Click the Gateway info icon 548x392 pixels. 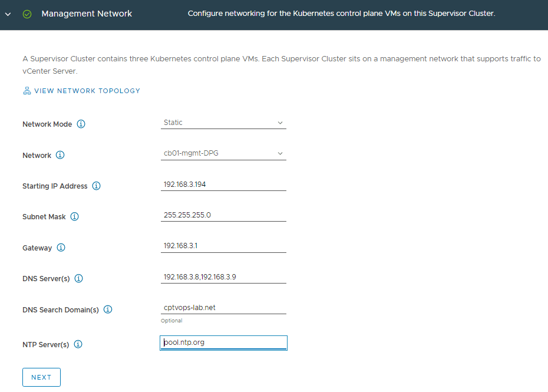tap(61, 248)
